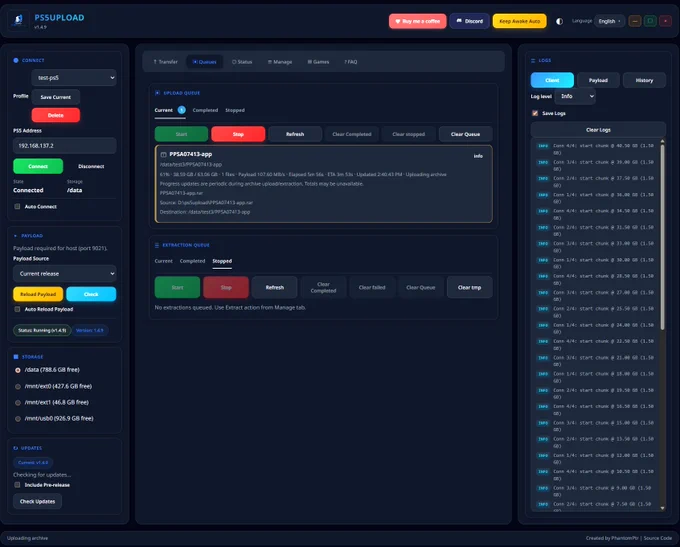The image size is (680, 547).
Task: Open the FAQ tab
Action: 351,62
